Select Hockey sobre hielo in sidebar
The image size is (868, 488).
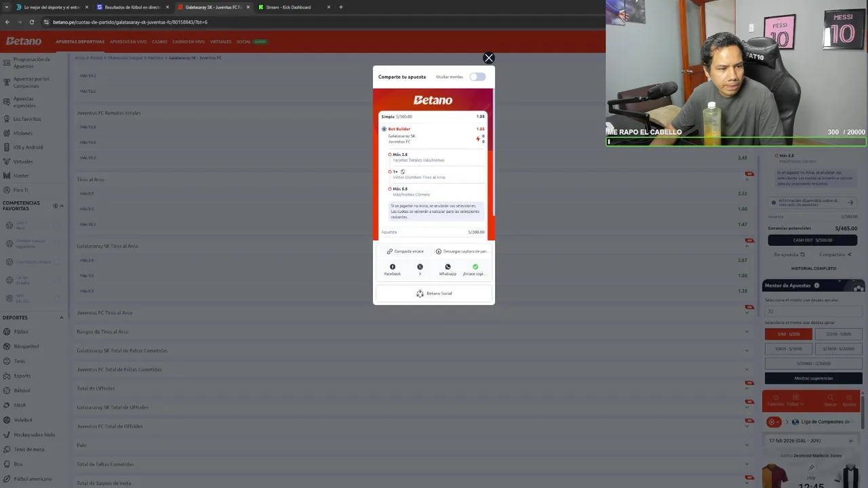pyautogui.click(x=35, y=434)
